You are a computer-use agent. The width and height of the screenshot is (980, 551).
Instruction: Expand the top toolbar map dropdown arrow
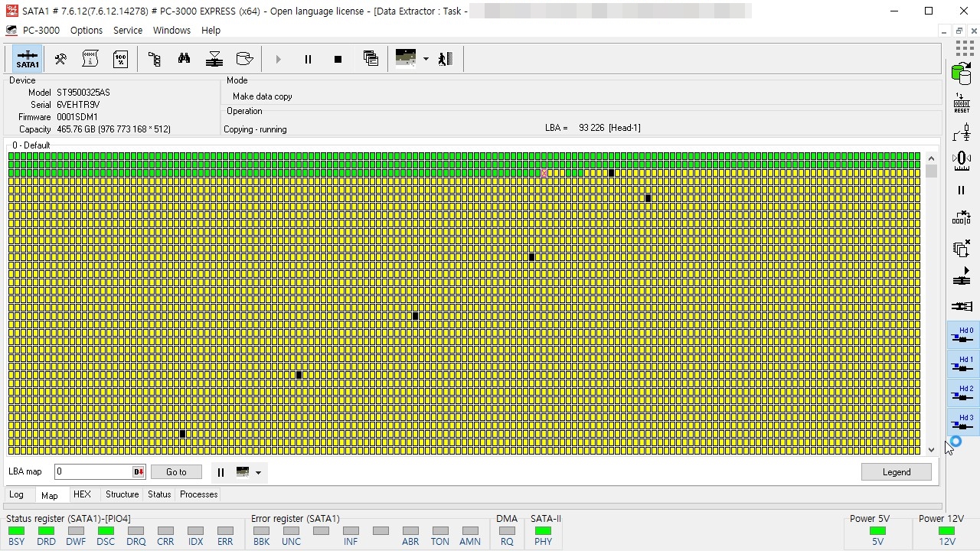pyautogui.click(x=426, y=59)
